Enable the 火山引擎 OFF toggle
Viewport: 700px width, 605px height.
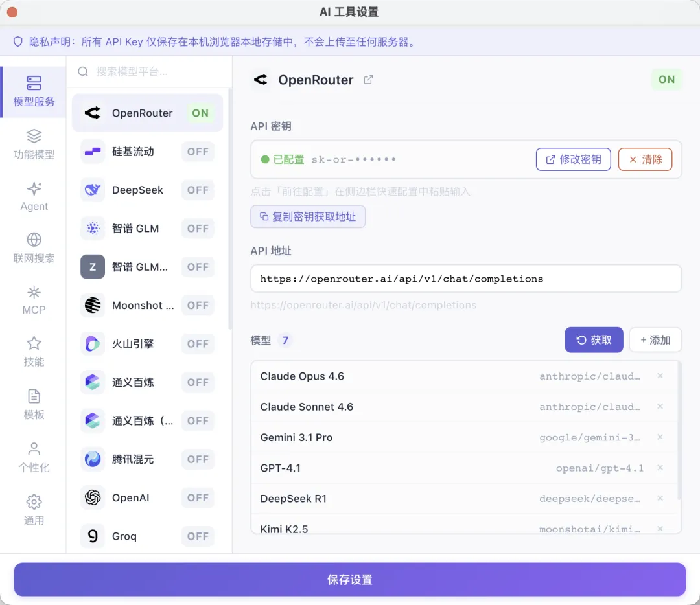pos(198,344)
